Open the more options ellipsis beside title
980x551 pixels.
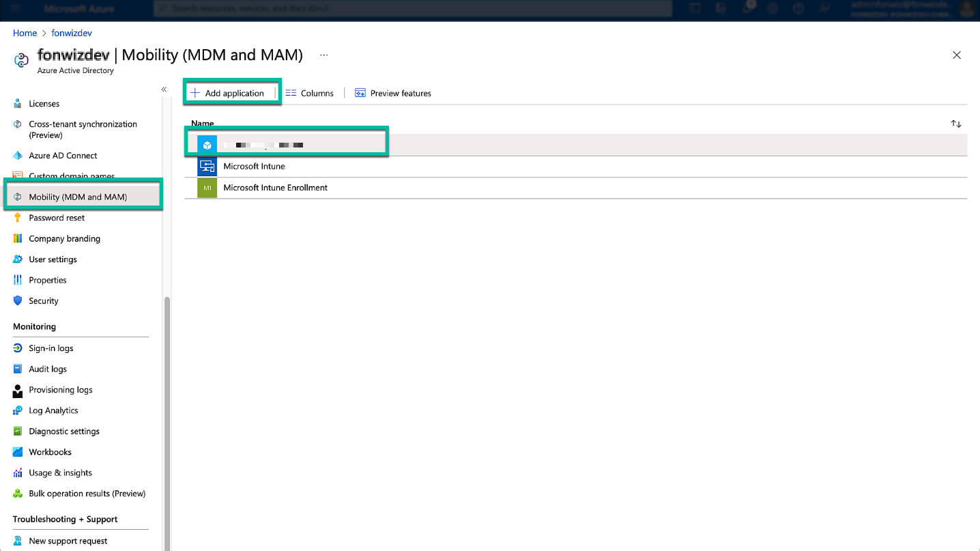click(x=323, y=55)
